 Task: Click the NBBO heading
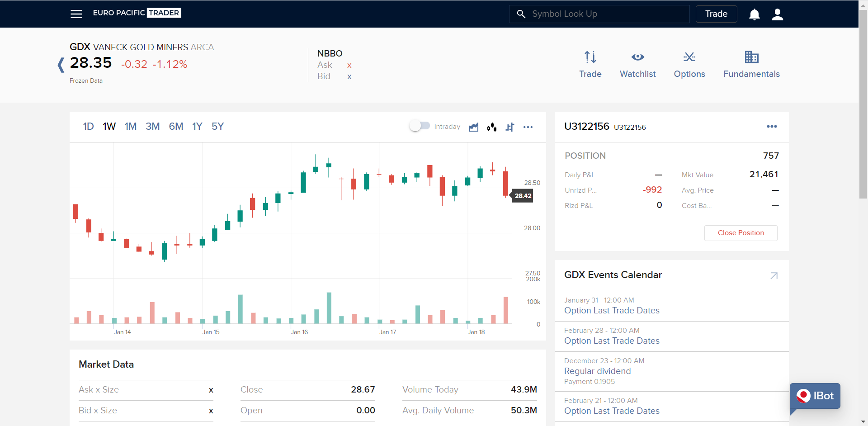(x=330, y=53)
